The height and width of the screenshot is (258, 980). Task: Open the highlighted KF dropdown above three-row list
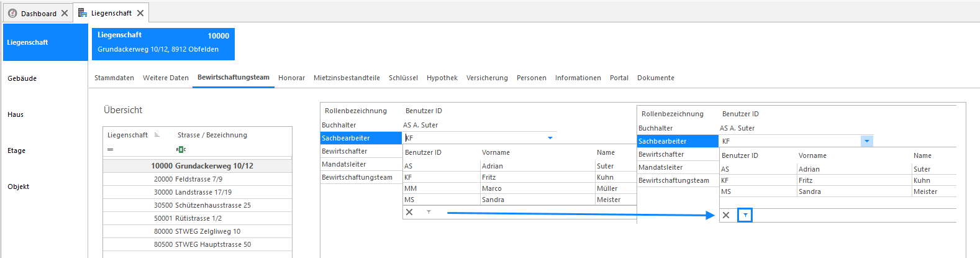[867, 141]
